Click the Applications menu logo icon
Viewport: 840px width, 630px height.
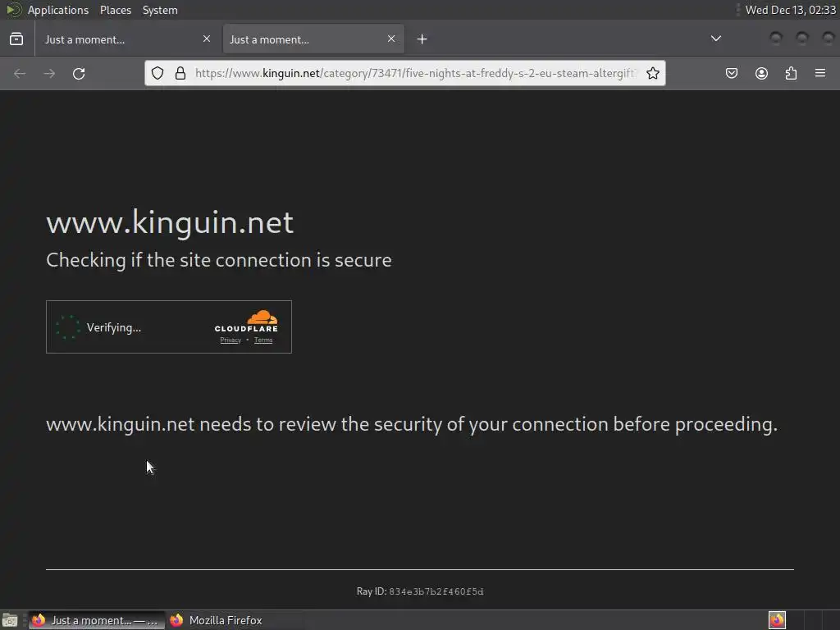point(13,10)
